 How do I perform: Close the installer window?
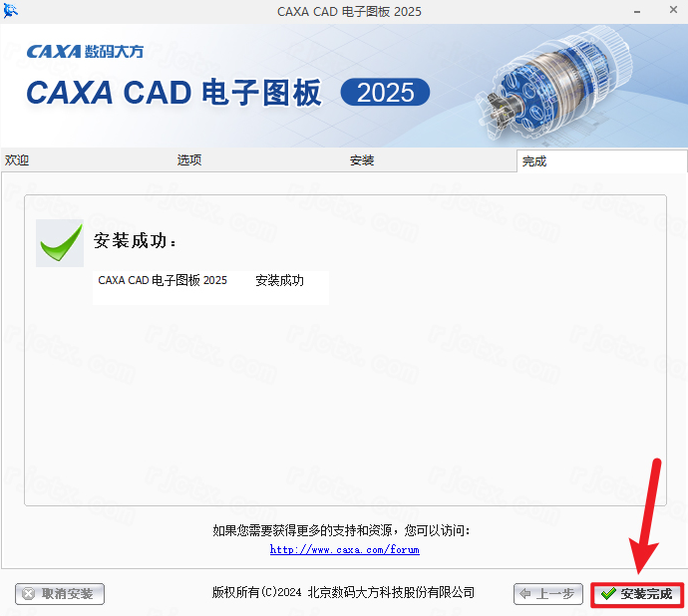(x=673, y=10)
